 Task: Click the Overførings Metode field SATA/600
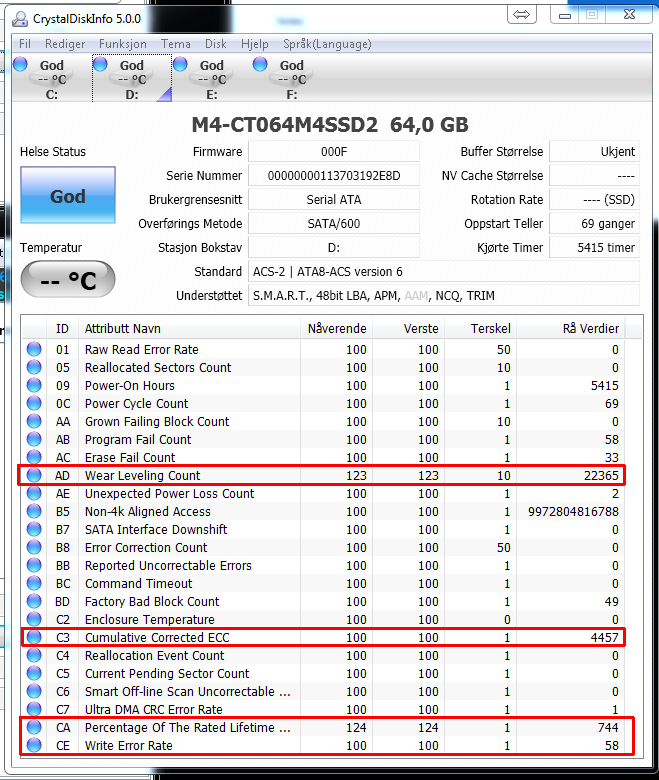[x=334, y=223]
